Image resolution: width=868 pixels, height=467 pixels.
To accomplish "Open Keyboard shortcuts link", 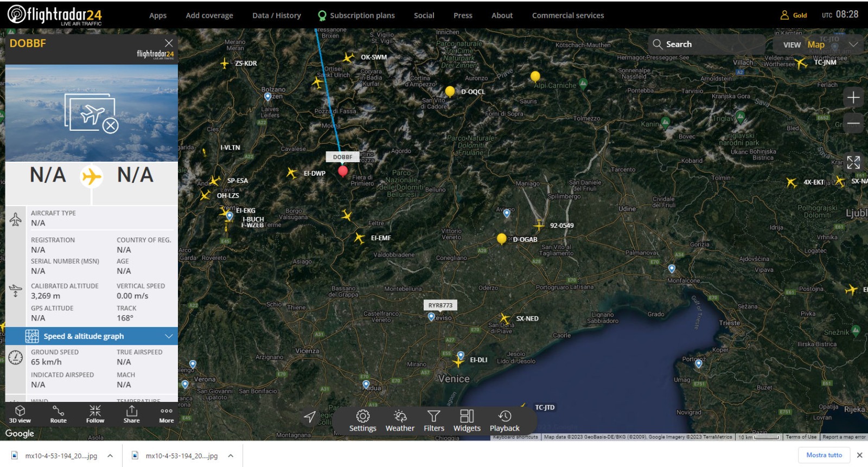I will point(515,437).
